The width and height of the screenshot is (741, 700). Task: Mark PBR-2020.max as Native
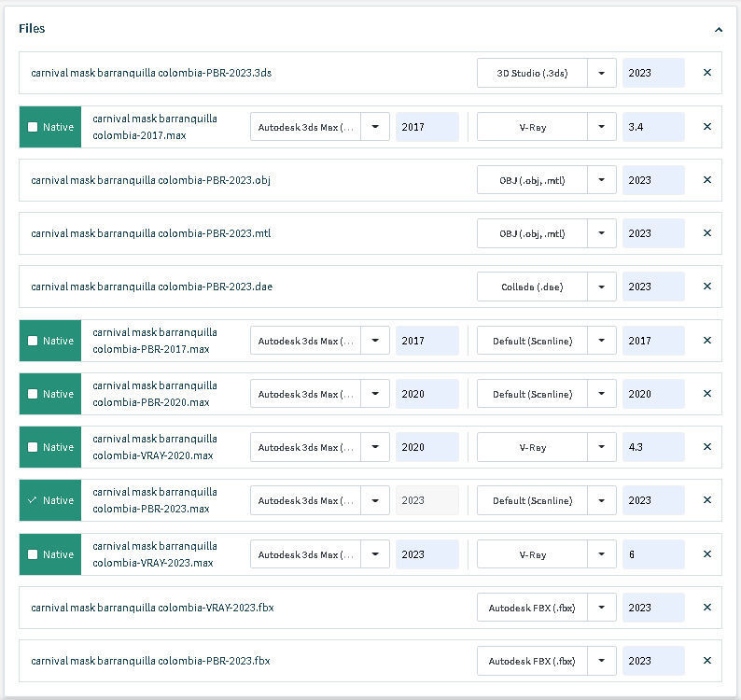point(34,394)
